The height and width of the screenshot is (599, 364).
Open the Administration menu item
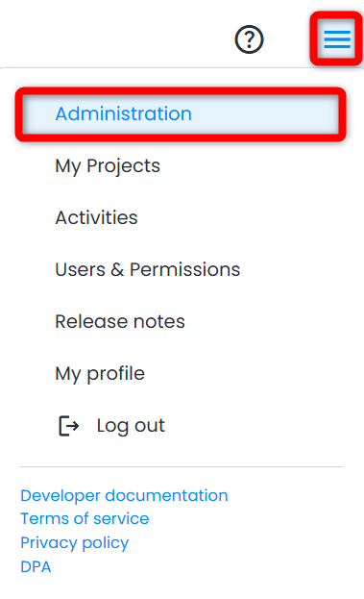pos(181,113)
